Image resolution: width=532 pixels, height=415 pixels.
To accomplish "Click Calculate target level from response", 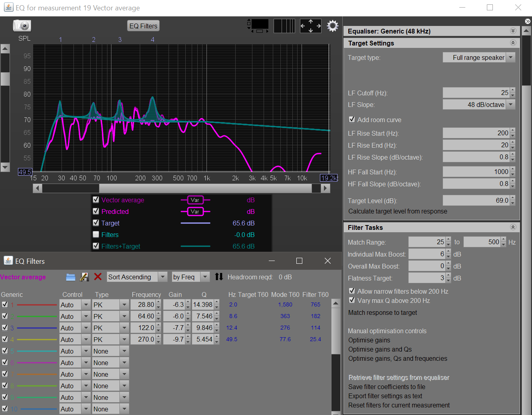I will click(x=398, y=211).
